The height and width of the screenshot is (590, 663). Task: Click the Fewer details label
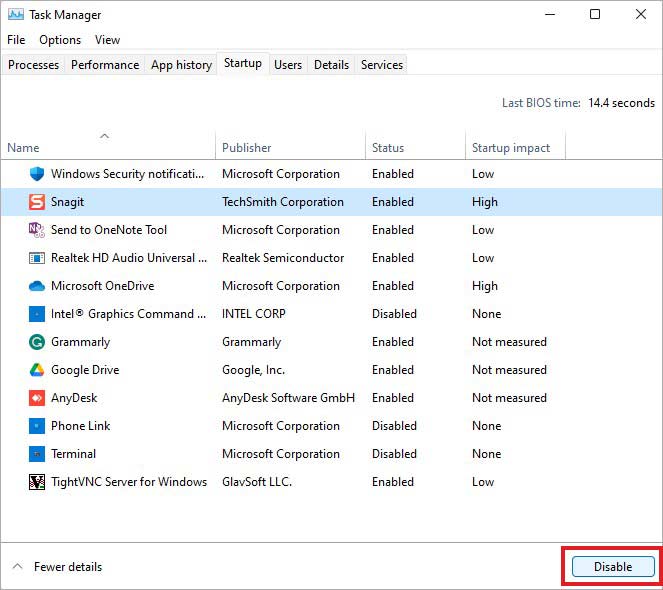[68, 567]
